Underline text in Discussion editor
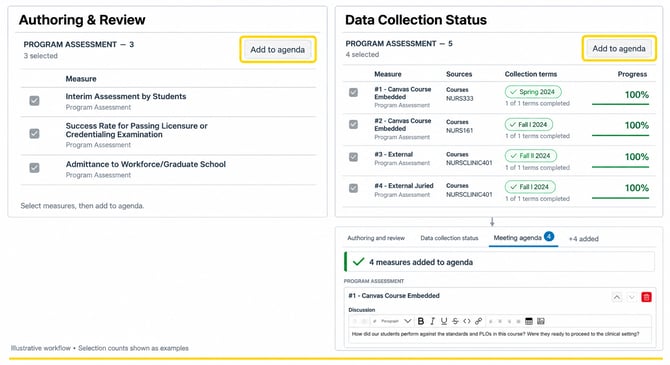670x365 pixels. coord(444,321)
